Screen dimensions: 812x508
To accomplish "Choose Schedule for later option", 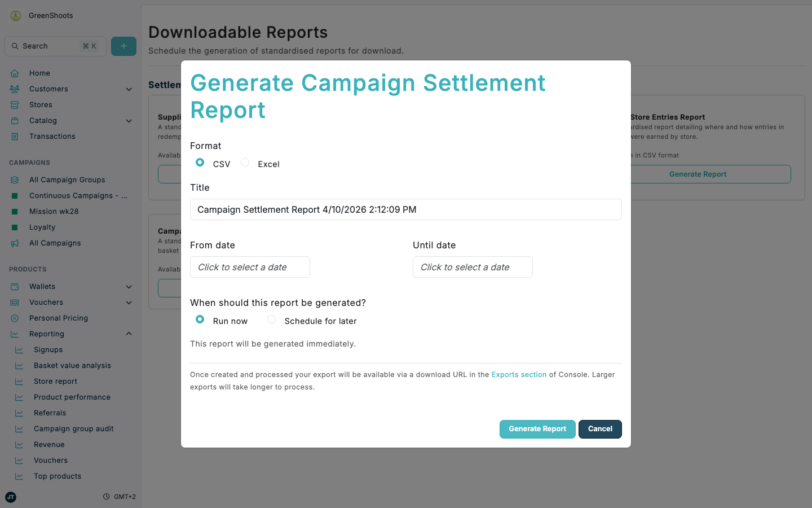I will click(x=271, y=319).
